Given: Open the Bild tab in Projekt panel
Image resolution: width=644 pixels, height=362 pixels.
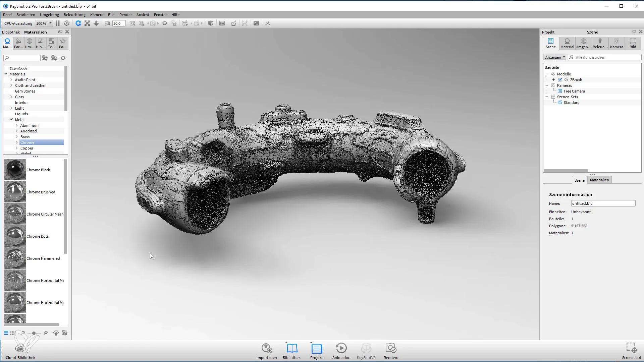Looking at the screenshot, I should [x=633, y=44].
